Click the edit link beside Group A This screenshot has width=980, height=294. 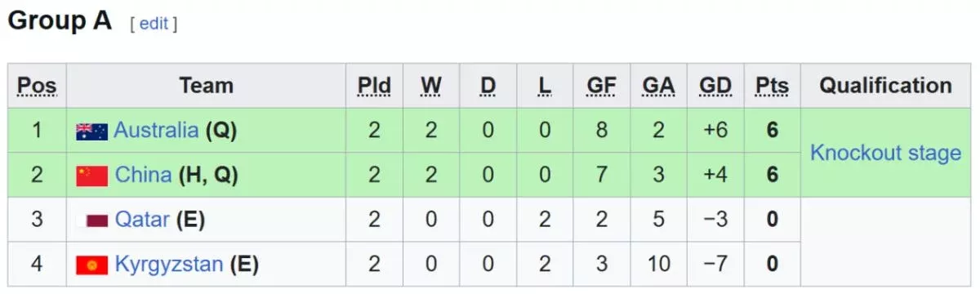[x=154, y=24]
